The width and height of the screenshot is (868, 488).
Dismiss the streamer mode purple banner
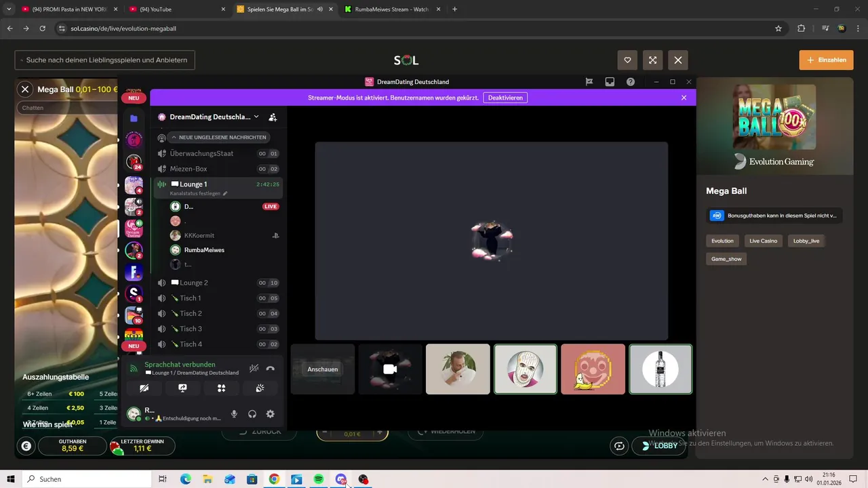pos(684,98)
